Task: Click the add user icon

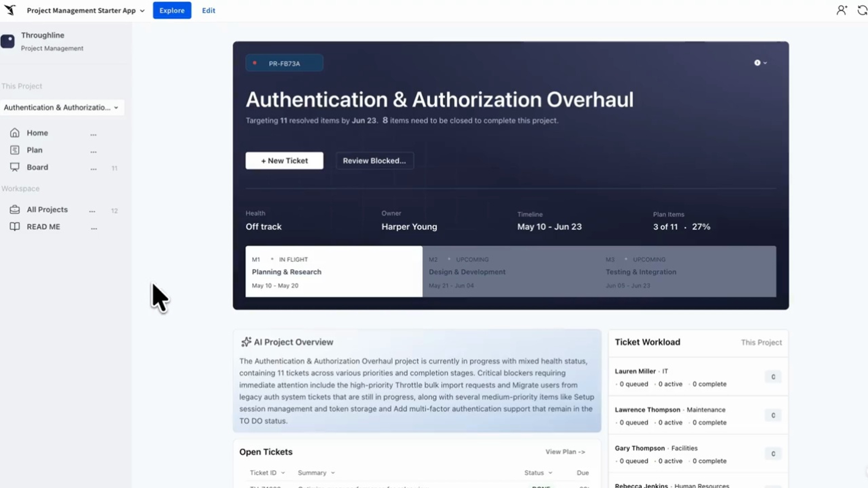Action: click(x=841, y=10)
